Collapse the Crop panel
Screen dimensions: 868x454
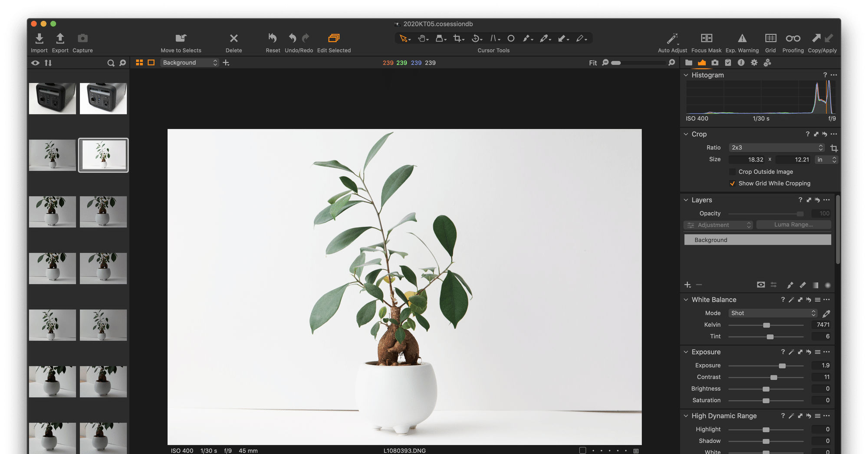686,134
